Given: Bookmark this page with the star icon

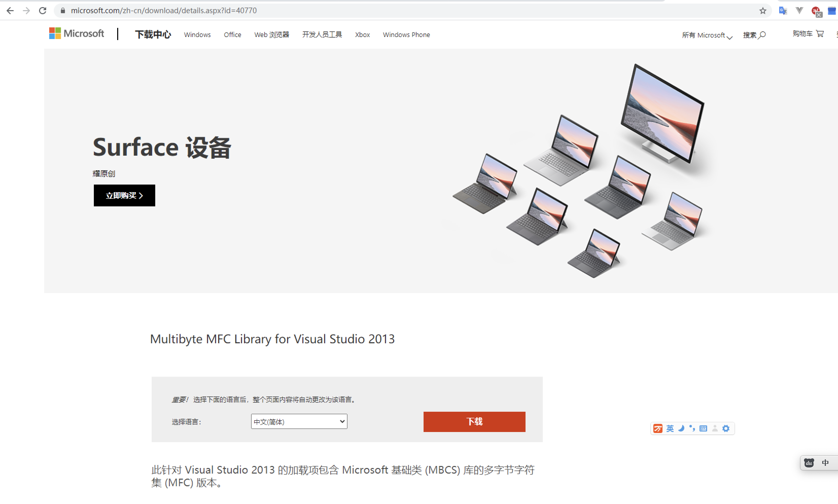Looking at the screenshot, I should click(x=763, y=11).
